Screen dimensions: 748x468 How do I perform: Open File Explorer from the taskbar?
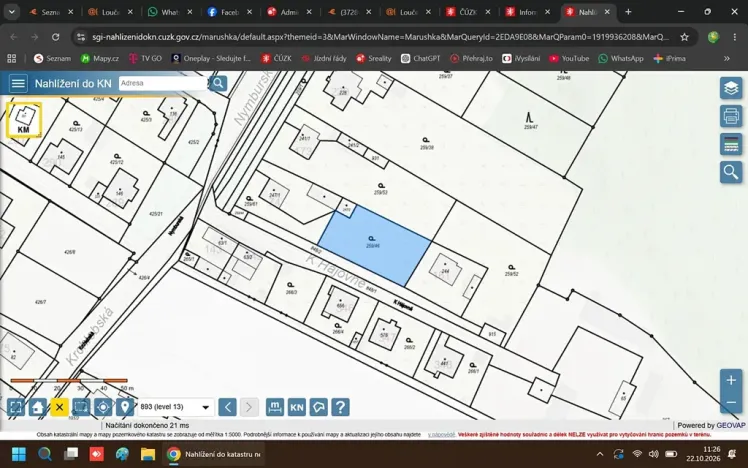(x=148, y=454)
